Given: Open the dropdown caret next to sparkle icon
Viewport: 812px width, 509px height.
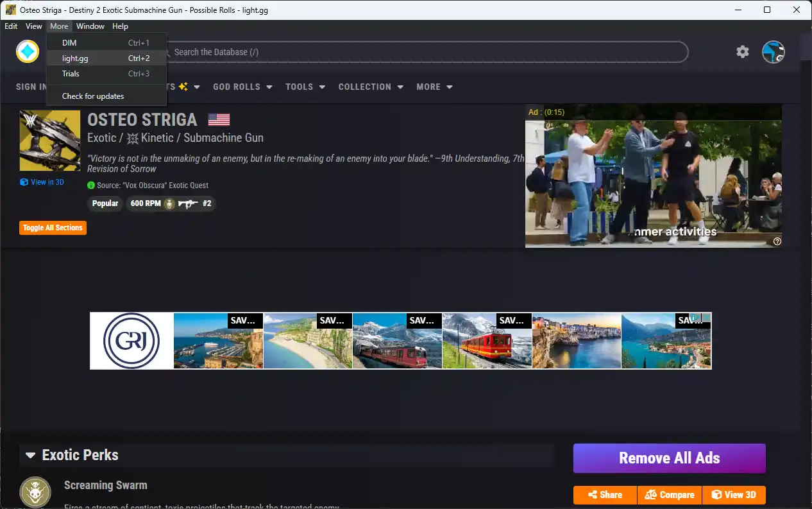Looking at the screenshot, I should tap(197, 87).
